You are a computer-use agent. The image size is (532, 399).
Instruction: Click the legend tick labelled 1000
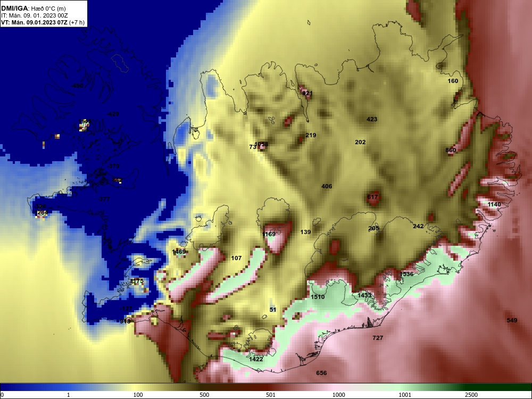338,395
